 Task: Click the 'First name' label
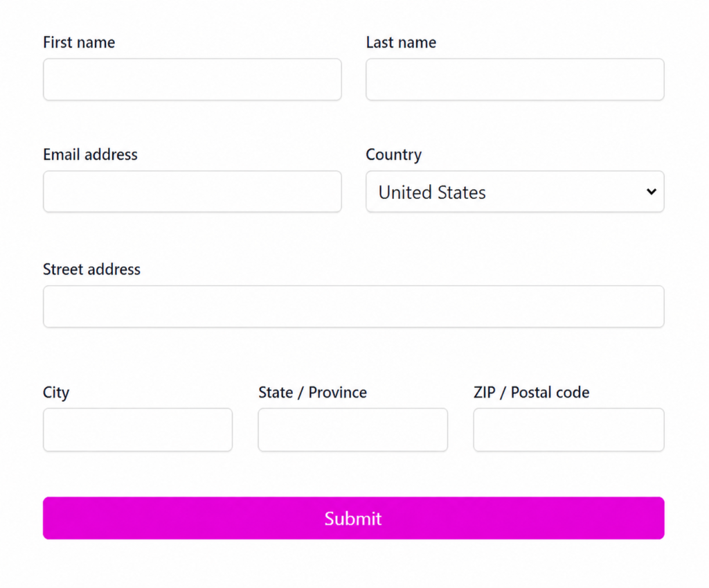(79, 42)
